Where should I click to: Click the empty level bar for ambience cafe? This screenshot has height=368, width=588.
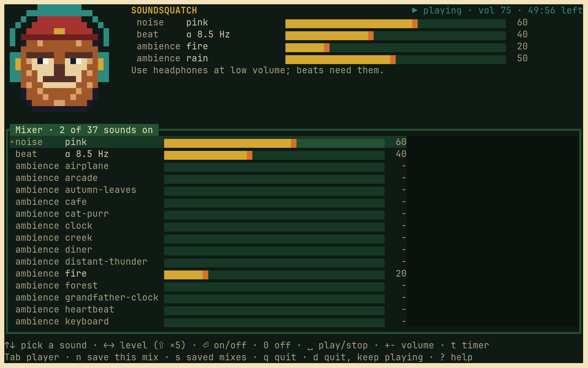(x=274, y=203)
